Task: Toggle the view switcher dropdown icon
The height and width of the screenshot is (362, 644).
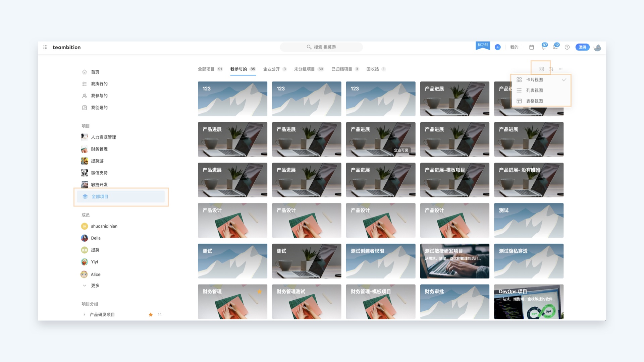Action: point(541,69)
